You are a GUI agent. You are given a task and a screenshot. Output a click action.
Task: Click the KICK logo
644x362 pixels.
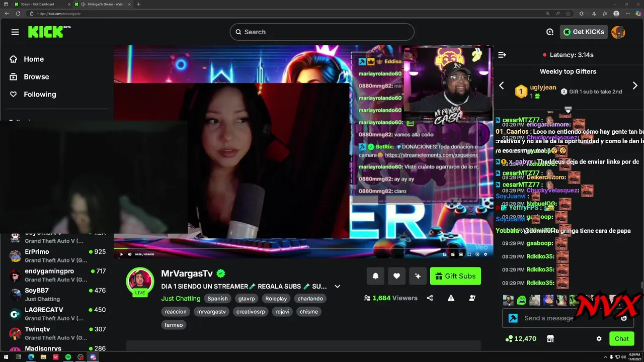coord(49,32)
